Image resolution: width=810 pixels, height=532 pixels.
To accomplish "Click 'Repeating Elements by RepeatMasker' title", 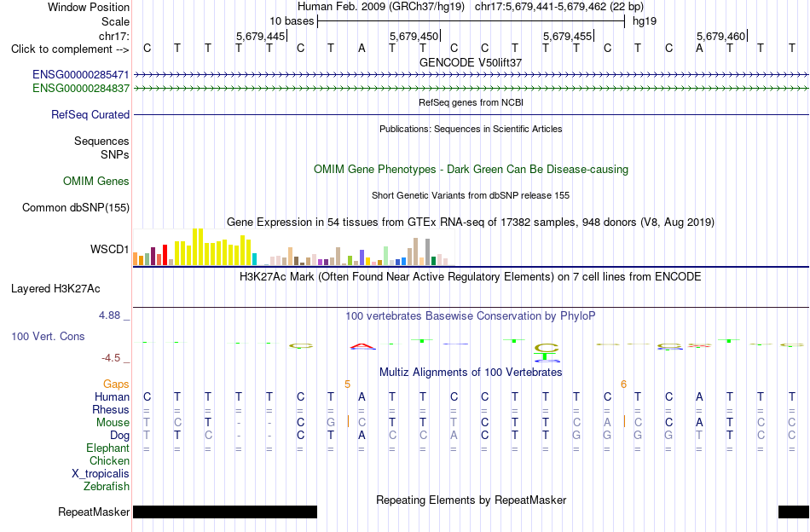I will tap(471, 500).
